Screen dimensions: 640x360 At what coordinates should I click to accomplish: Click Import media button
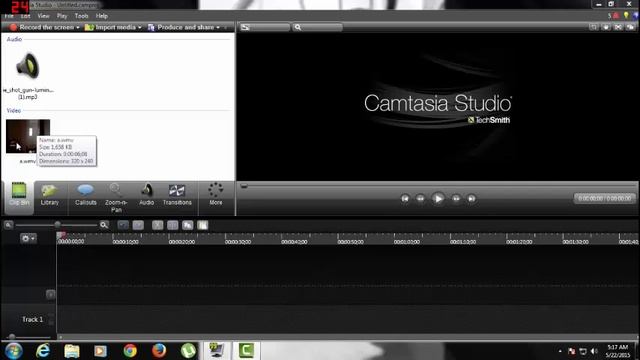pyautogui.click(x=110, y=27)
